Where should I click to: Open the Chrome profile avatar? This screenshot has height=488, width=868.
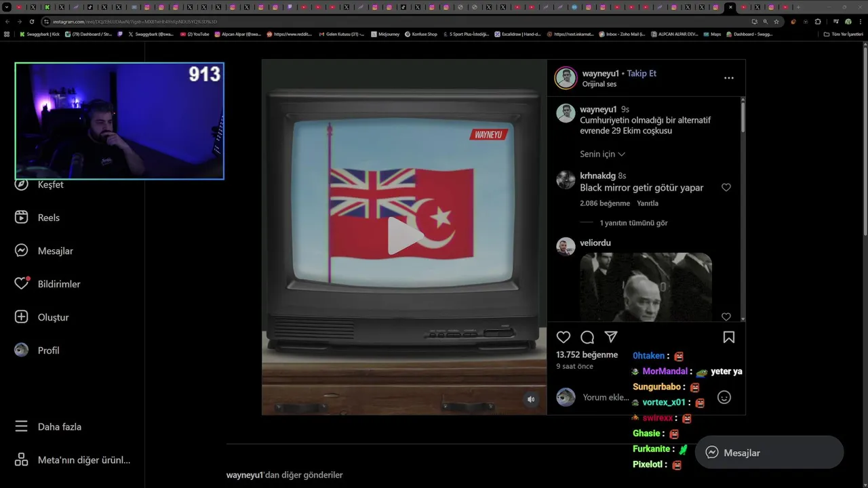click(848, 22)
